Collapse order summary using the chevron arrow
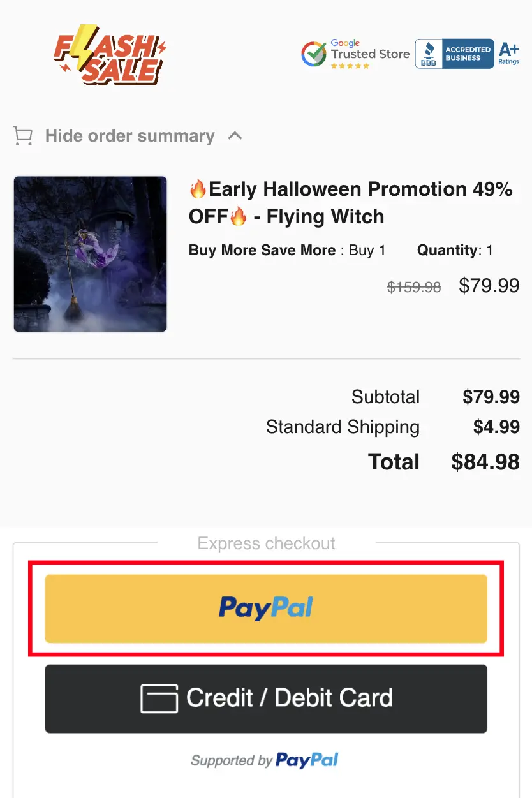Screen dimensions: 532x798 click(x=235, y=136)
